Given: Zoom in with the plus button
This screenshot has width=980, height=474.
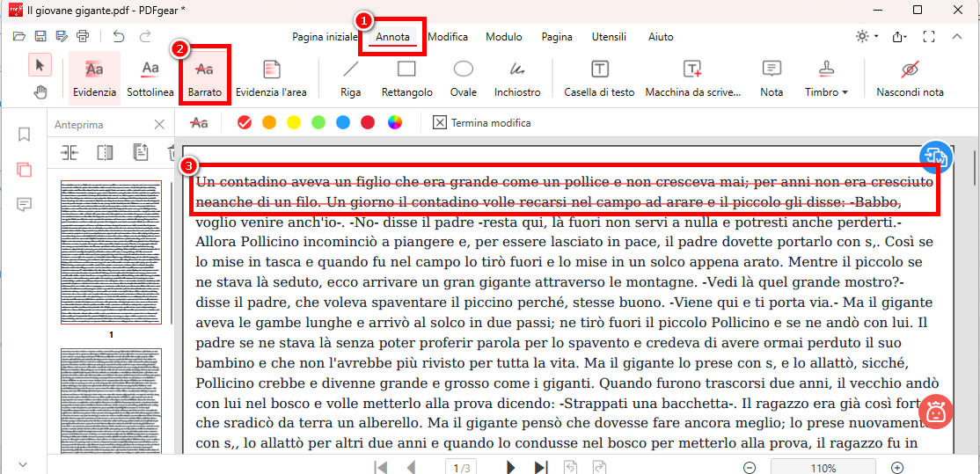Looking at the screenshot, I should pos(897,468).
